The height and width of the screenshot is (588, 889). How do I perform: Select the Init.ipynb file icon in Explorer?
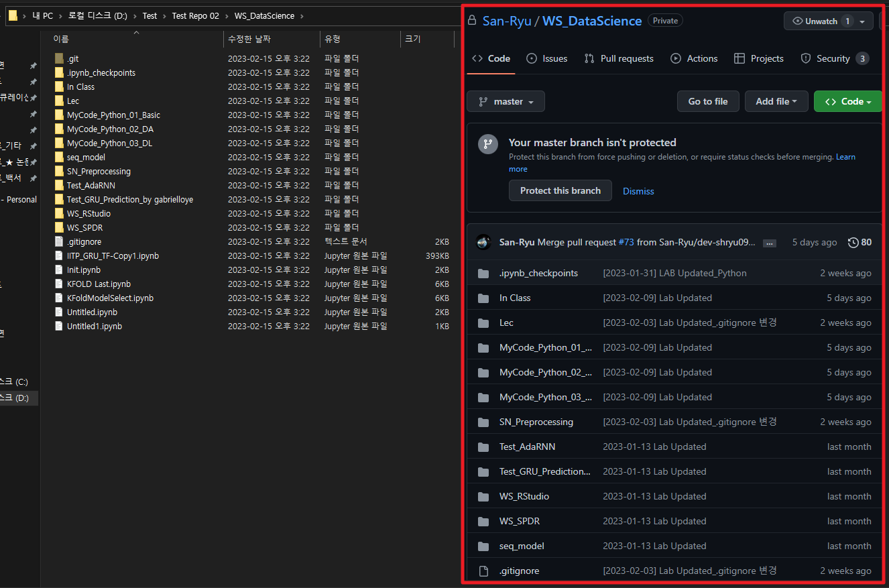pyautogui.click(x=59, y=270)
